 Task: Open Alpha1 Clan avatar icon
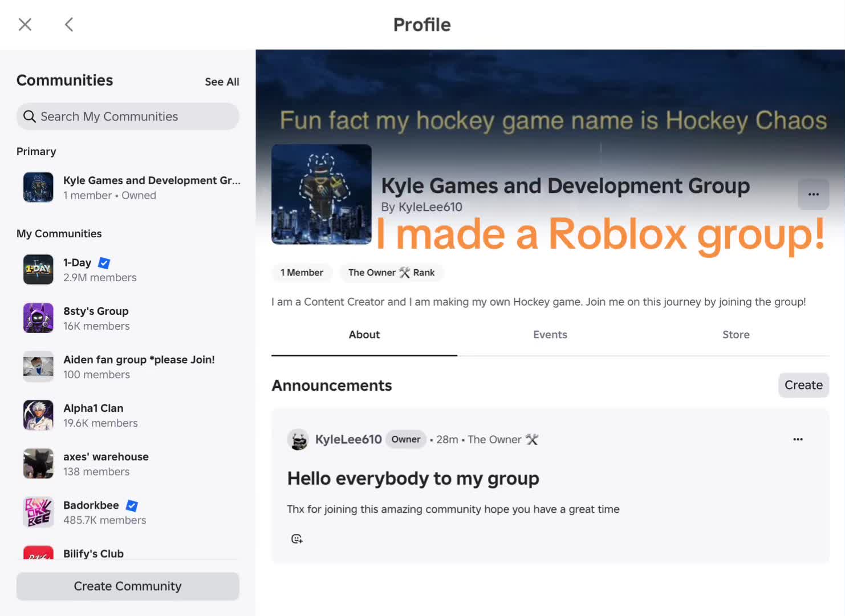click(x=38, y=415)
